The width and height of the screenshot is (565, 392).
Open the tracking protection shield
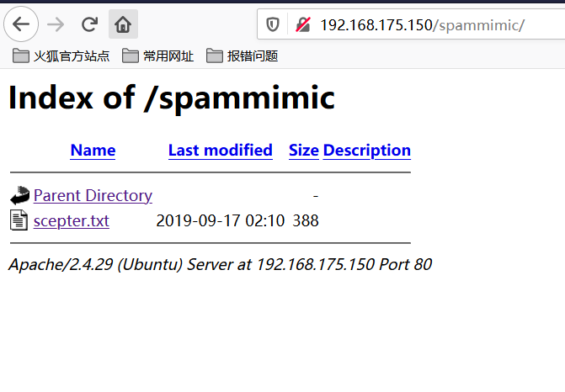pos(273,24)
